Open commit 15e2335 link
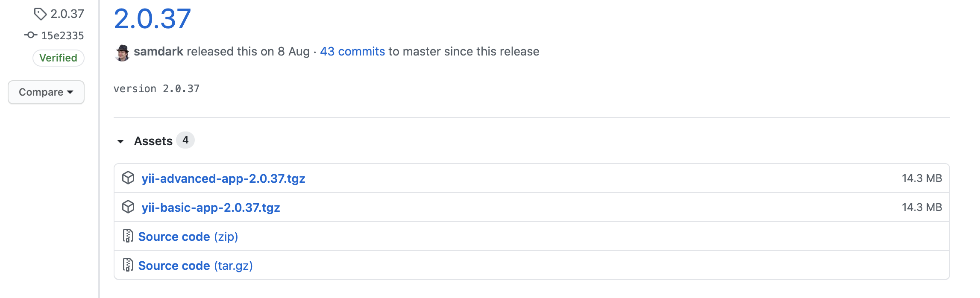Screen dimensions: 980x298 click(62, 35)
